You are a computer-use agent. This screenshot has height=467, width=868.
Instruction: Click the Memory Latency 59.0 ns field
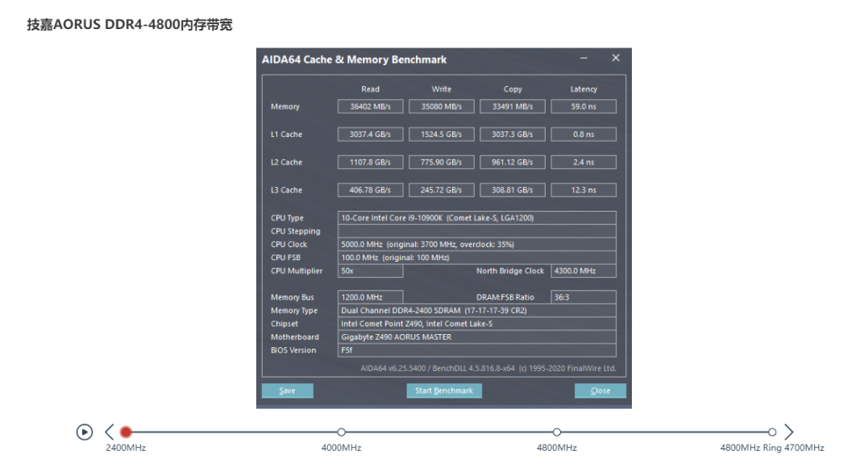coord(584,106)
